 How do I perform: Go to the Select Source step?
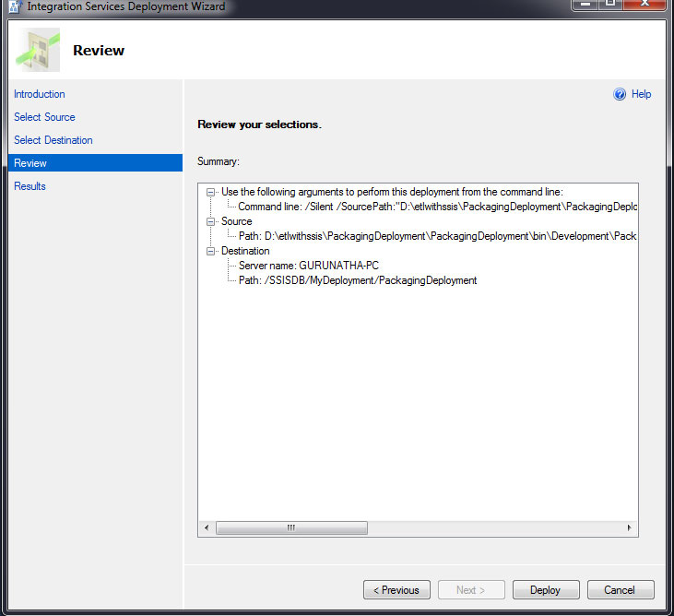coord(44,117)
